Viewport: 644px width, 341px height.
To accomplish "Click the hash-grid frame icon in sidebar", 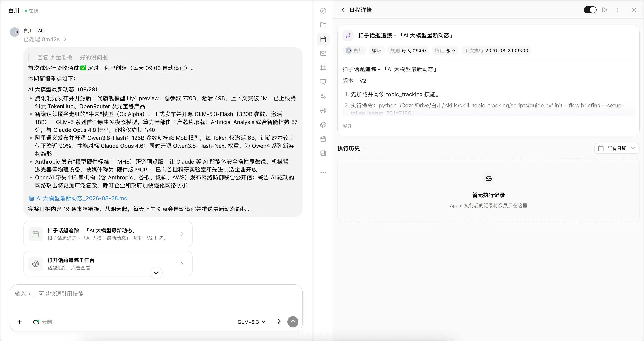I will tap(323, 68).
